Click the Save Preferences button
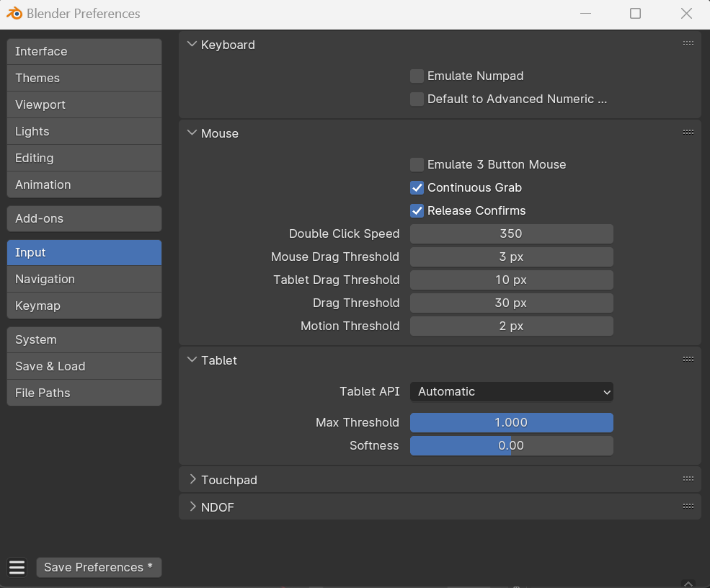The width and height of the screenshot is (710, 588). [x=99, y=567]
